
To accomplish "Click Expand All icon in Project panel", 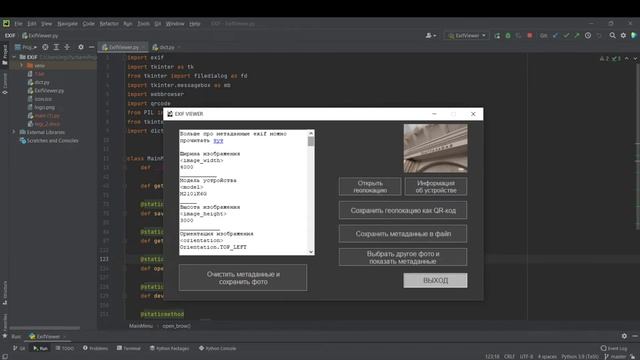I will [56, 47].
